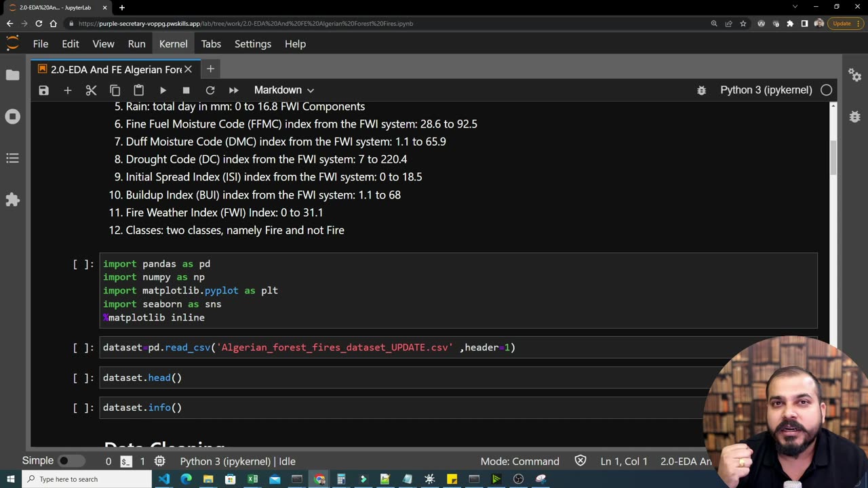Viewport: 868px width, 488px height.
Task: Restart the kernel with the circular arrow
Action: pyautogui.click(x=210, y=90)
